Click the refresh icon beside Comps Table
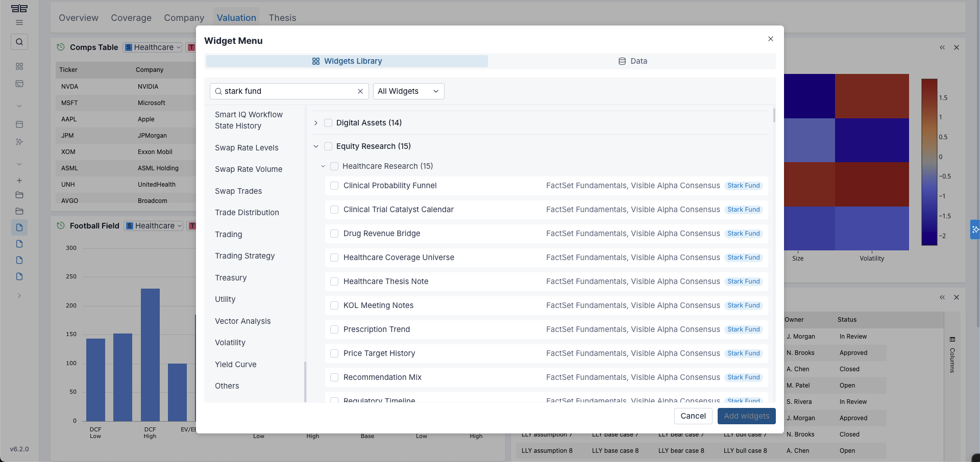980x462 pixels. 61,47
